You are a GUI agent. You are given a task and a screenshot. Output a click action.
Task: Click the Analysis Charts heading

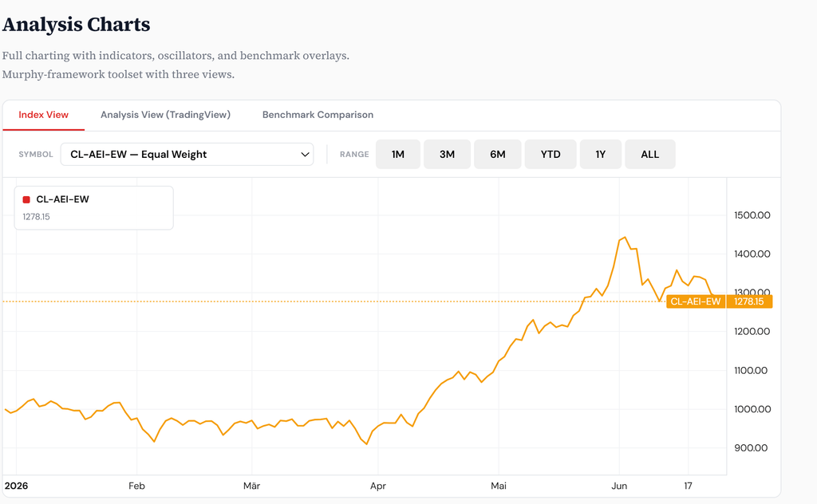pos(76,25)
